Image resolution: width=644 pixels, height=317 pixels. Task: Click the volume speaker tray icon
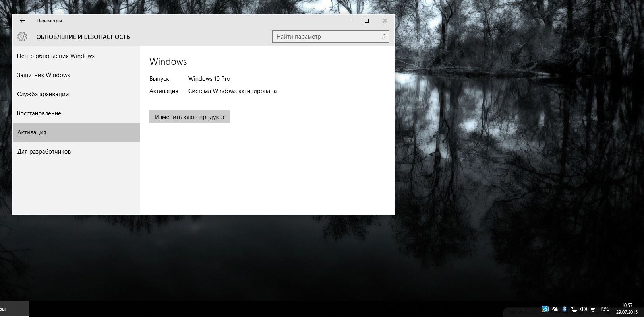click(583, 309)
